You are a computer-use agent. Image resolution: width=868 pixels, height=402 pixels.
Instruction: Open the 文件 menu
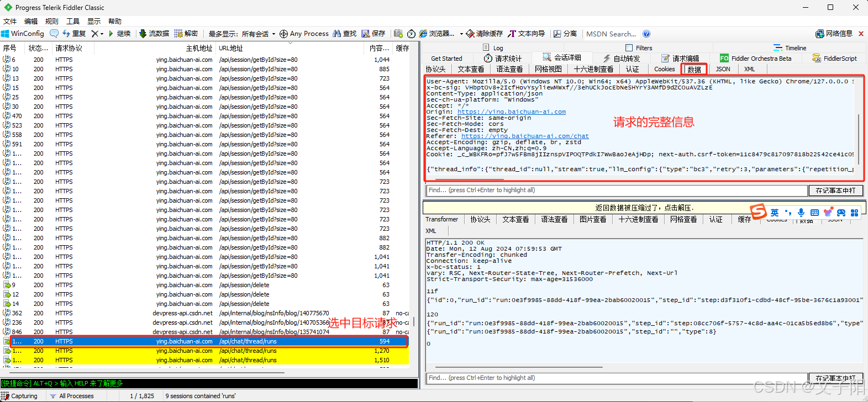10,21
